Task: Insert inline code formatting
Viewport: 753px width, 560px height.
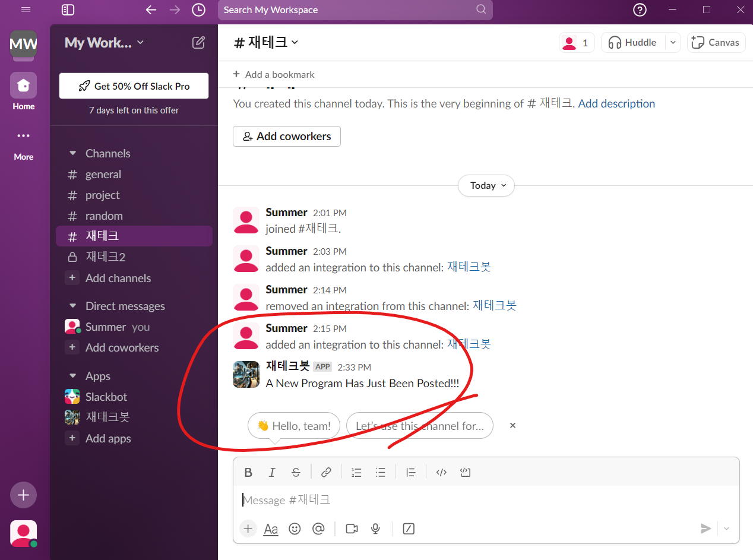Action: [441, 472]
